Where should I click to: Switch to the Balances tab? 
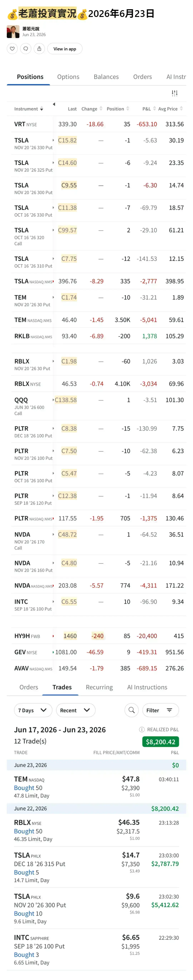[106, 77]
